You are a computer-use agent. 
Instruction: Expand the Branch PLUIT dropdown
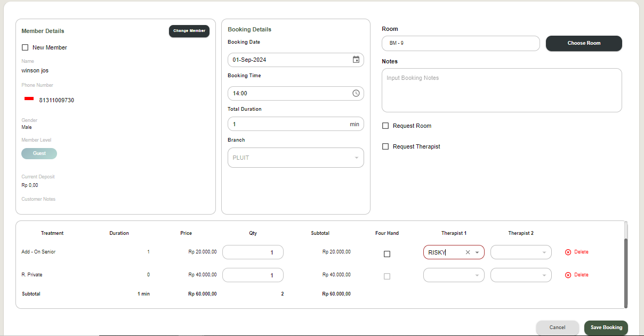356,158
